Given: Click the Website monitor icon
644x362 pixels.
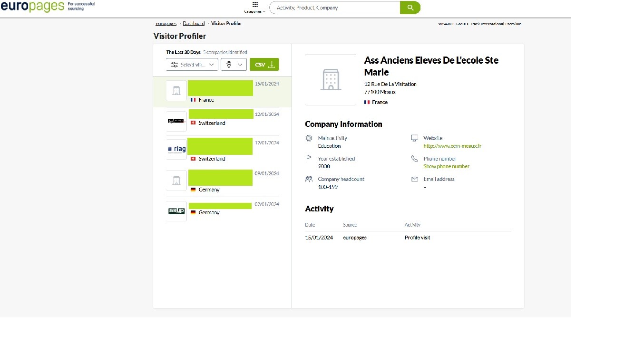Looking at the screenshot, I should pos(414,138).
